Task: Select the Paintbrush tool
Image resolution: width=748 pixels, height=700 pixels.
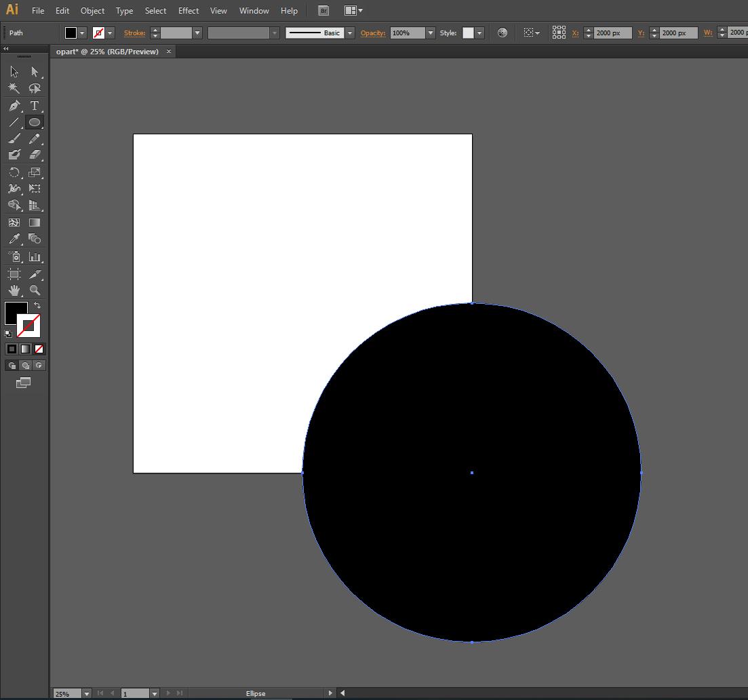Action: [x=14, y=139]
